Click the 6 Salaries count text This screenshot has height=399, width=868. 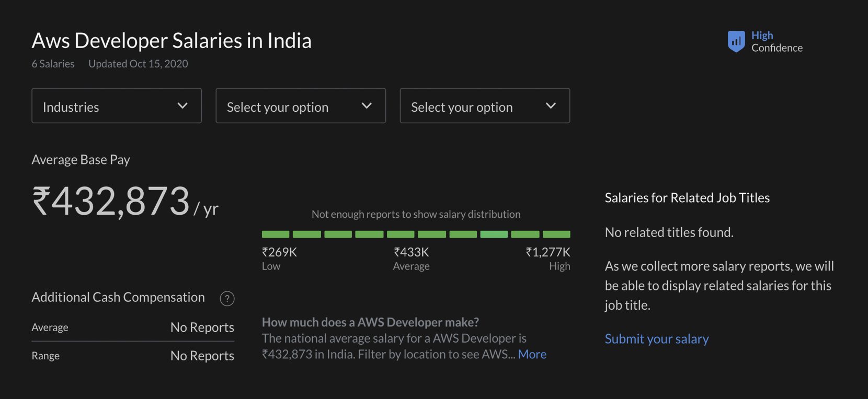click(x=53, y=64)
